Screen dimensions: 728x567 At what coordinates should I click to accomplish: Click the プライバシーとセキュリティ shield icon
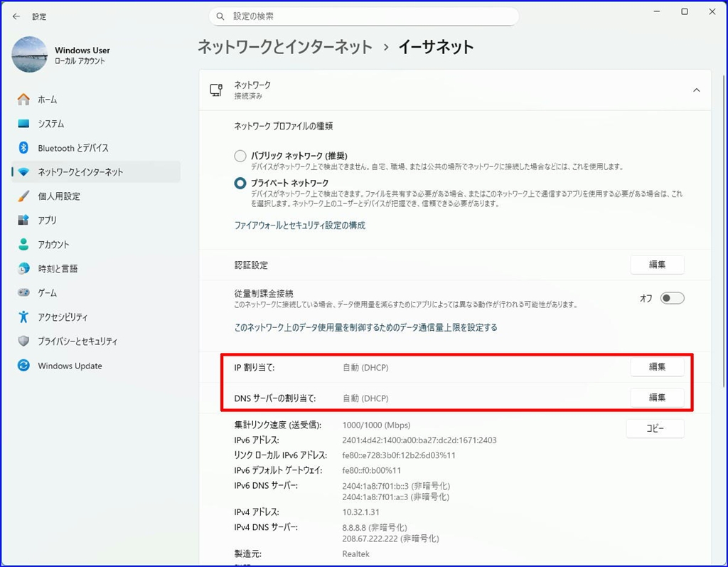tap(23, 341)
